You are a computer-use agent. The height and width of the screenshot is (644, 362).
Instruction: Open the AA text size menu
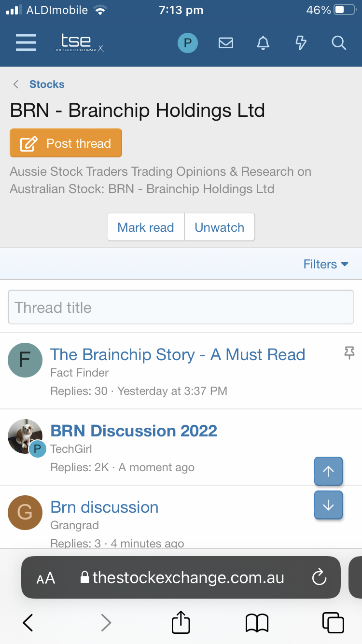46,578
